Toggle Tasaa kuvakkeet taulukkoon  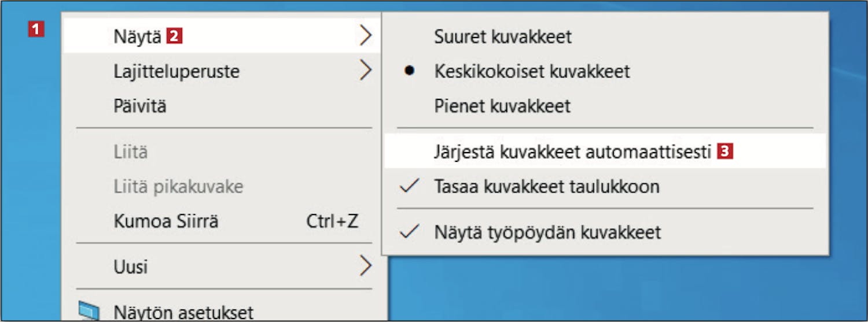click(x=546, y=187)
